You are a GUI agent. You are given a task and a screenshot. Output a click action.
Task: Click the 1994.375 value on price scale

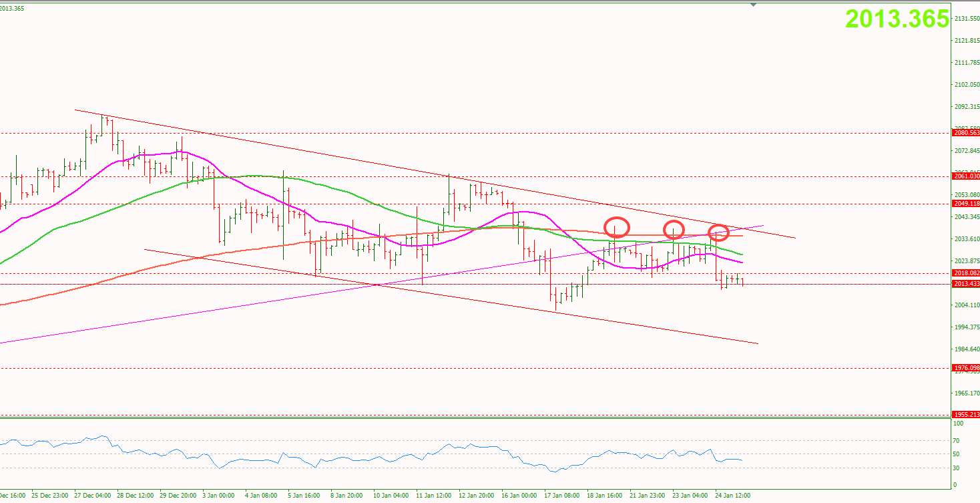[967, 327]
